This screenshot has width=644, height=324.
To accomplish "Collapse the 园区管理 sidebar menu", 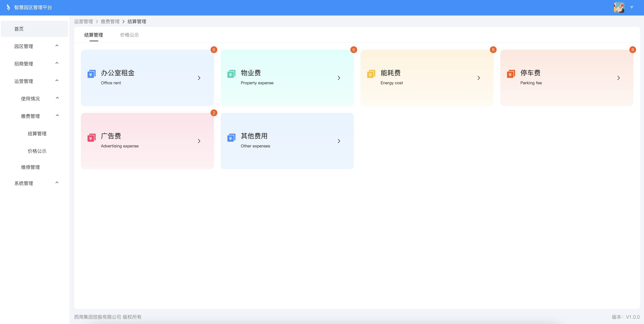I will point(57,46).
